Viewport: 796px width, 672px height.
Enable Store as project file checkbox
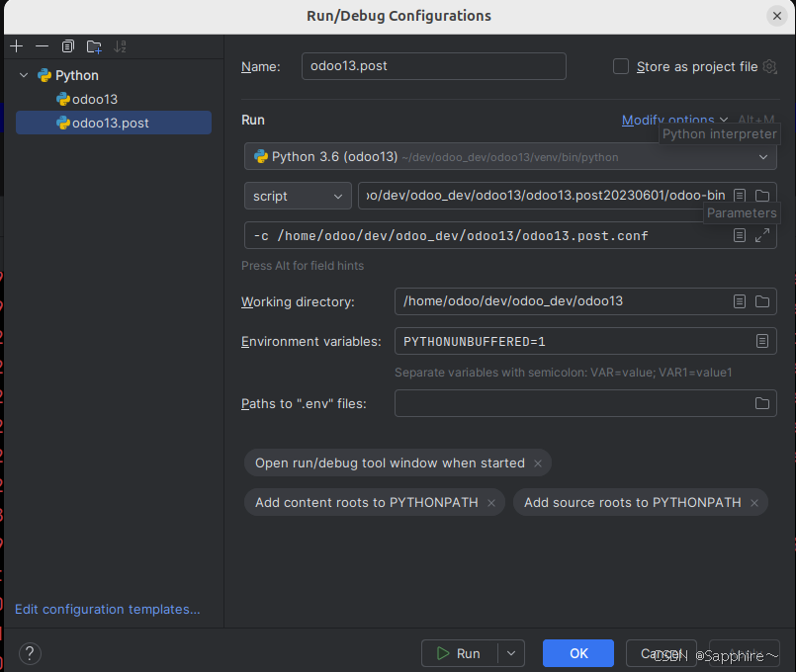[621, 66]
